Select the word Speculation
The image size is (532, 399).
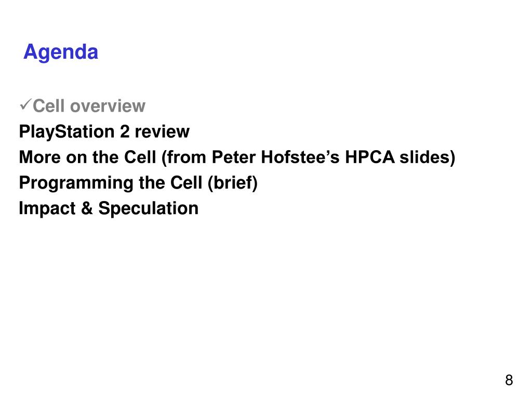coord(148,209)
